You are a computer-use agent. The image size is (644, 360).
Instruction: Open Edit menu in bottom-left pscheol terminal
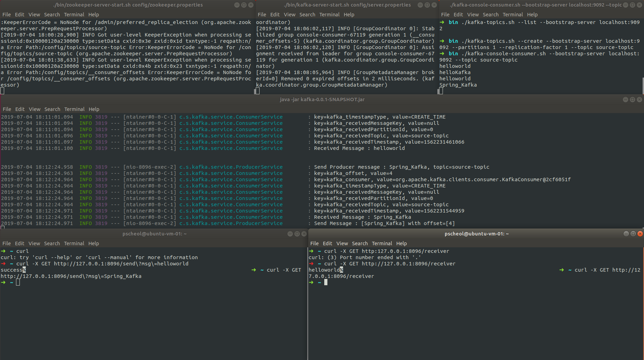click(19, 243)
